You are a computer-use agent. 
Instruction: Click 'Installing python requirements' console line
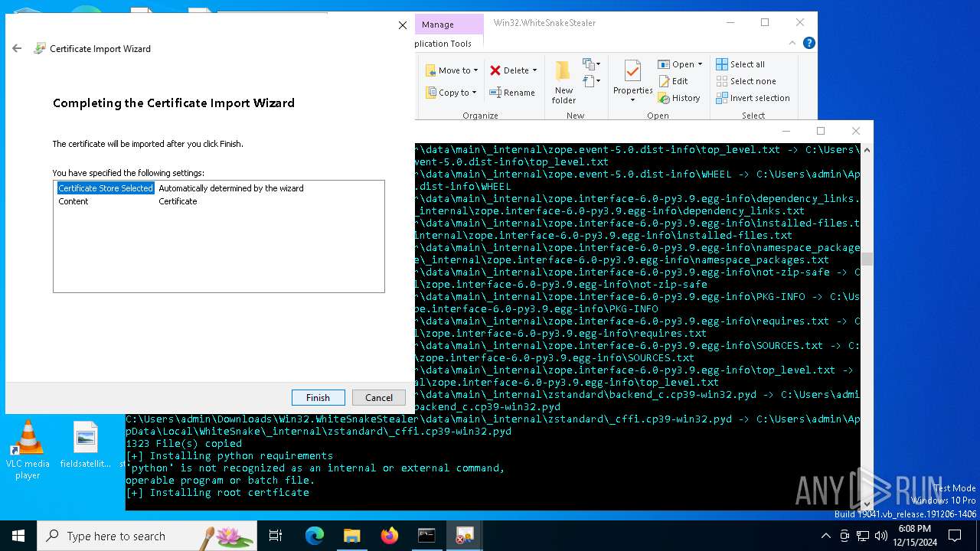click(x=230, y=455)
